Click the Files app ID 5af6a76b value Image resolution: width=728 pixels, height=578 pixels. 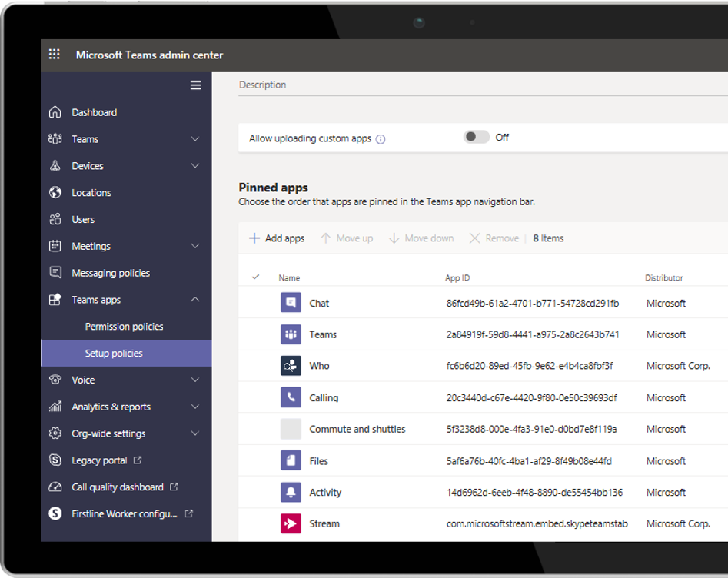530,461
